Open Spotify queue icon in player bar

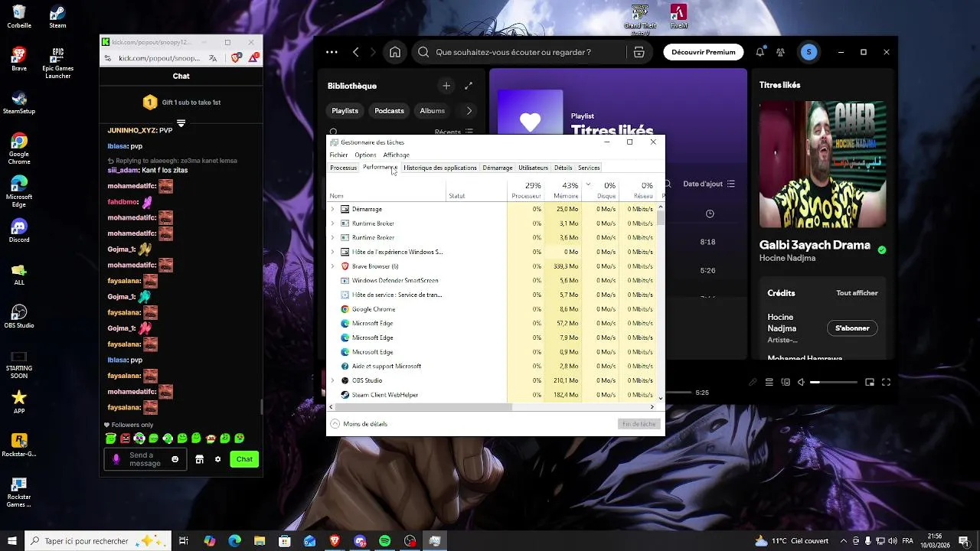pos(769,382)
